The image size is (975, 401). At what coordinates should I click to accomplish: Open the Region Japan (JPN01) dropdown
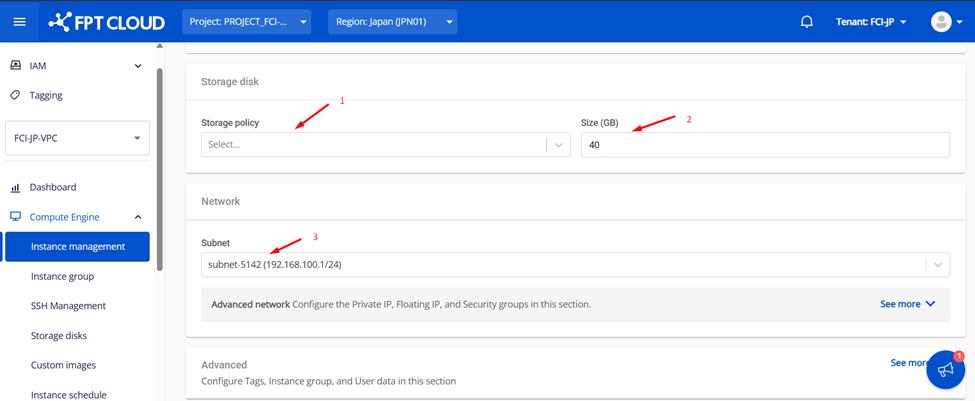[x=392, y=22]
